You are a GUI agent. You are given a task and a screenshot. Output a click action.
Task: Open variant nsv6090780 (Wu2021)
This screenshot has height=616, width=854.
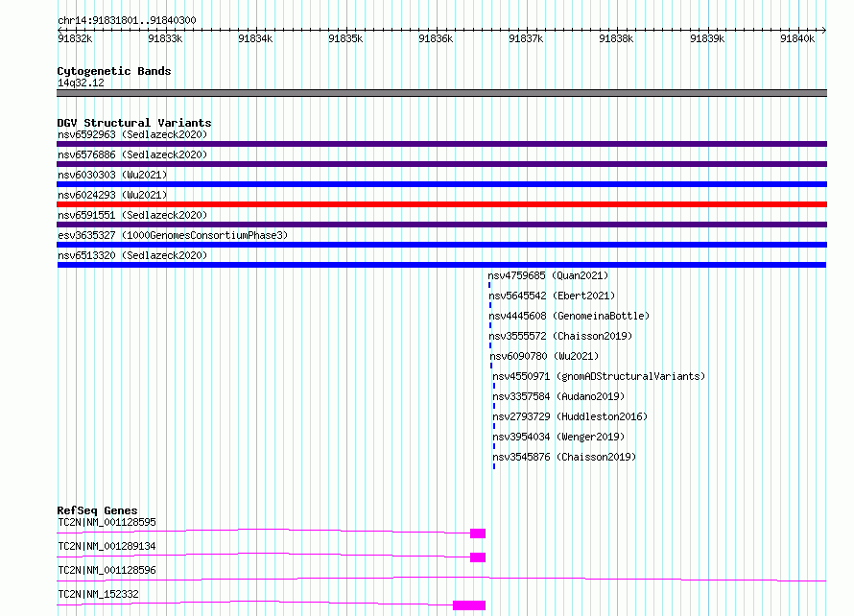coord(544,356)
